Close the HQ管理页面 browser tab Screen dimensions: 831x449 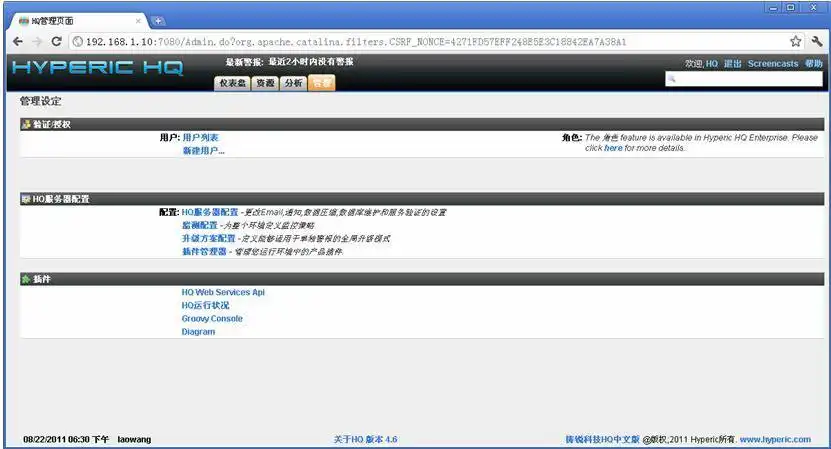click(x=138, y=21)
